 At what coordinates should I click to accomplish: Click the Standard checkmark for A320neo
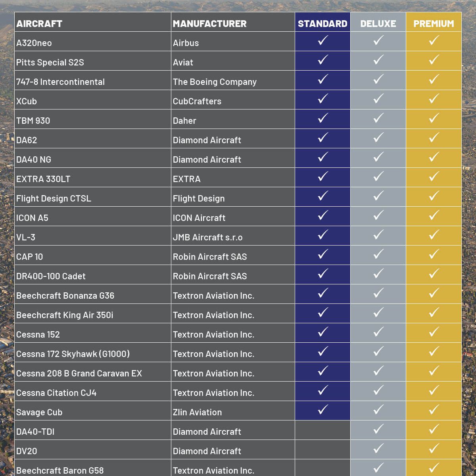pyautogui.click(x=323, y=40)
